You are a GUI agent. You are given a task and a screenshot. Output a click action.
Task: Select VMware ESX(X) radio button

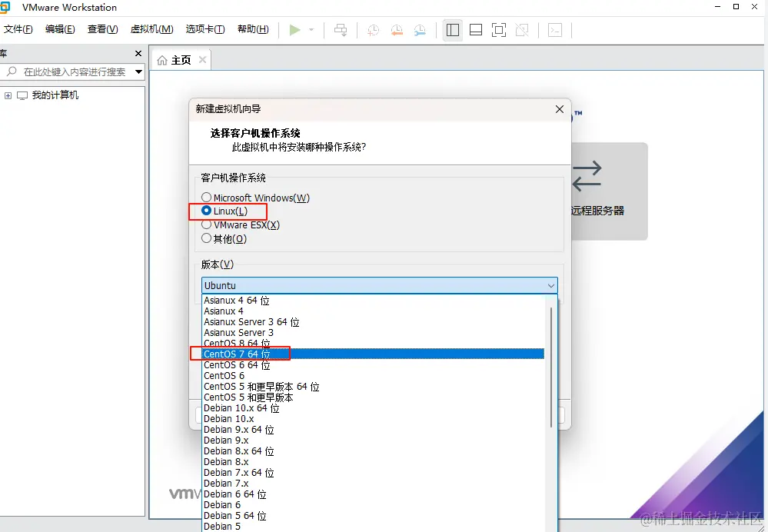coord(207,224)
